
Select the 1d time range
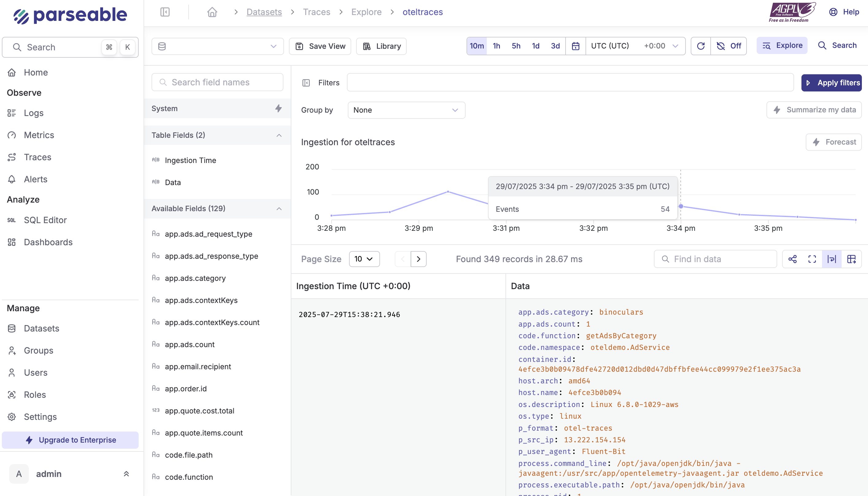point(536,46)
